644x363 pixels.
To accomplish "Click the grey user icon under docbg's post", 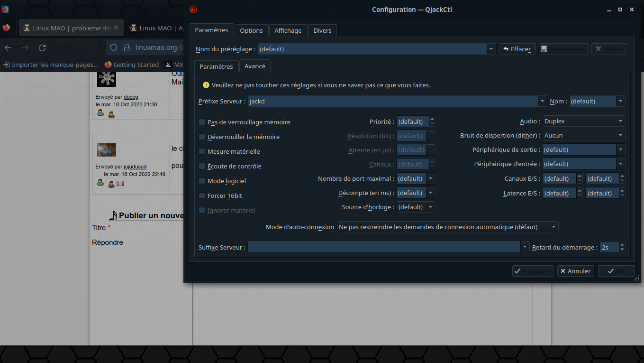I will coord(111,114).
